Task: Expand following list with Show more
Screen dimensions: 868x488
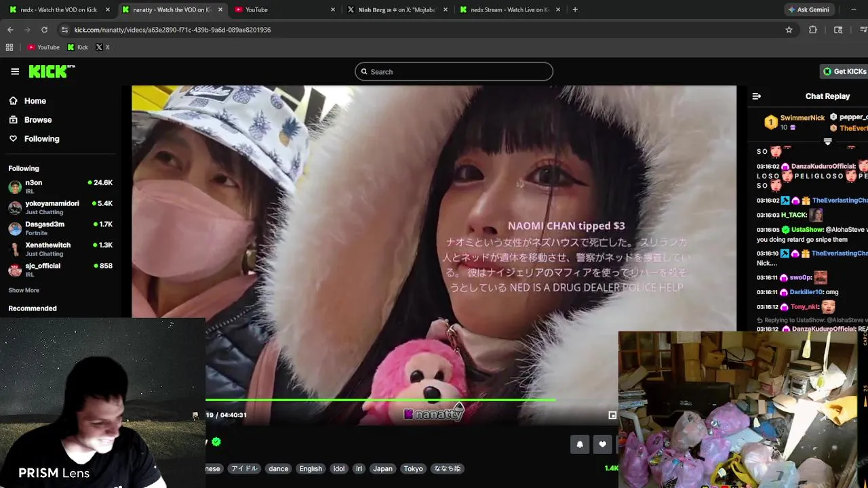Action: click(x=24, y=290)
